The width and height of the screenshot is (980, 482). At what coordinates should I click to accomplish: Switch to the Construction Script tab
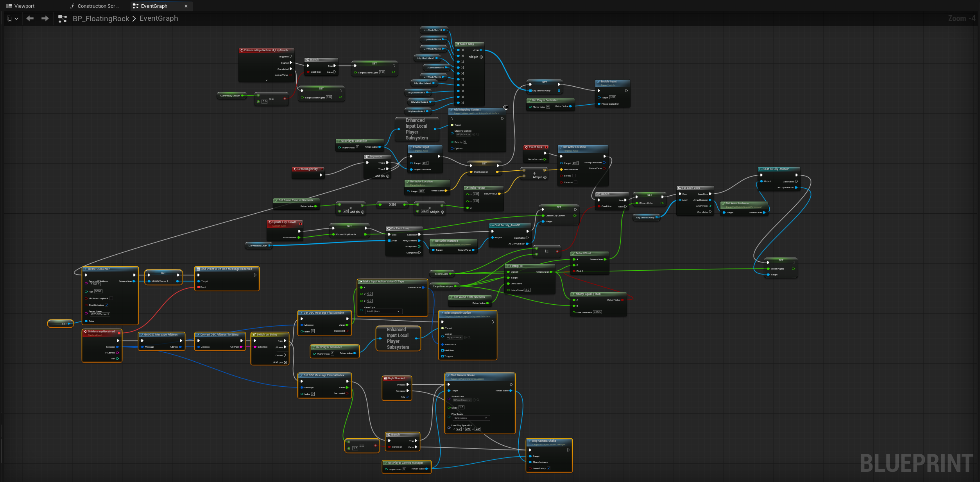(x=94, y=6)
